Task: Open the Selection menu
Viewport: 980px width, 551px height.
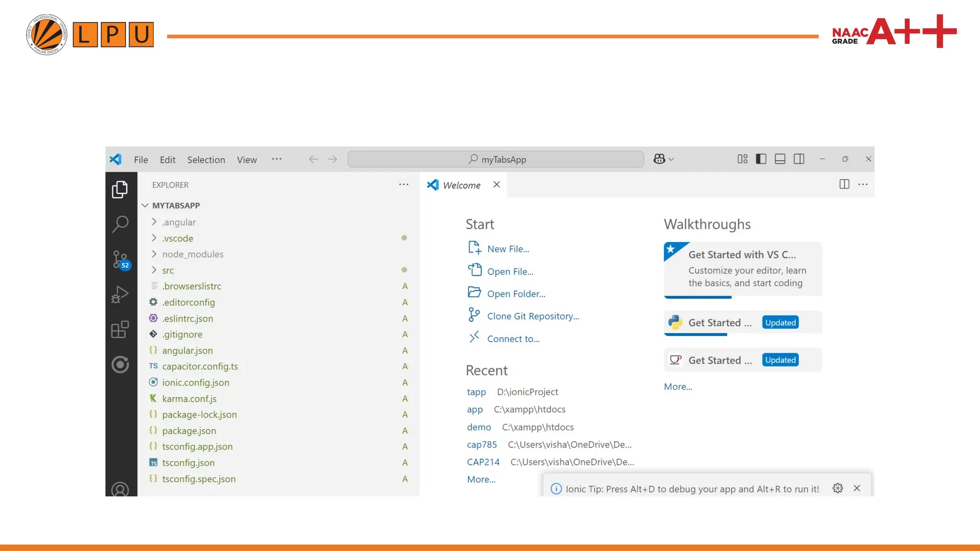Action: [206, 160]
